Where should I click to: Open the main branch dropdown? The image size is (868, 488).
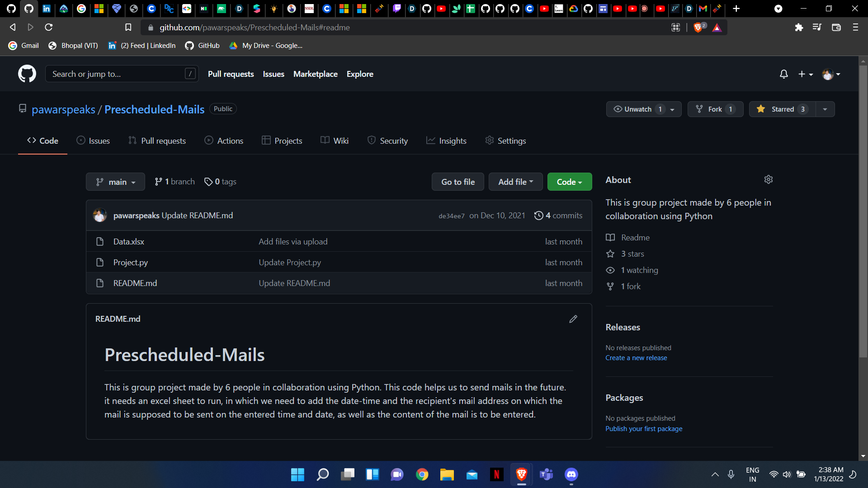tap(115, 182)
